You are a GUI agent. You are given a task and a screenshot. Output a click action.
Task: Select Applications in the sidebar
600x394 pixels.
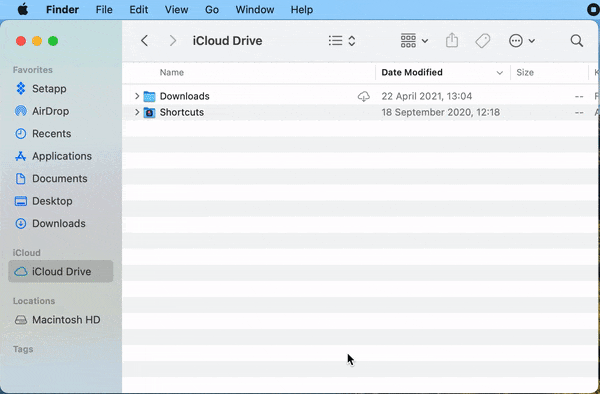point(60,156)
